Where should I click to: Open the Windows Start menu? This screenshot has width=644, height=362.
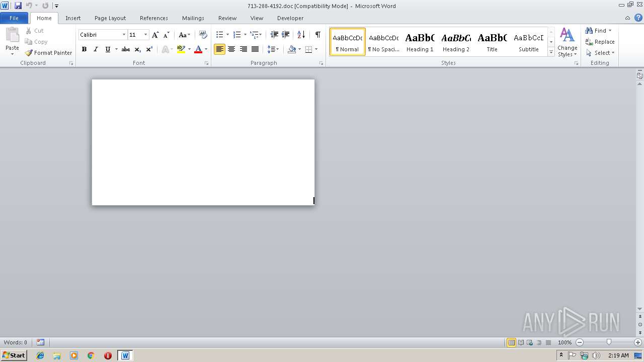tap(14, 355)
